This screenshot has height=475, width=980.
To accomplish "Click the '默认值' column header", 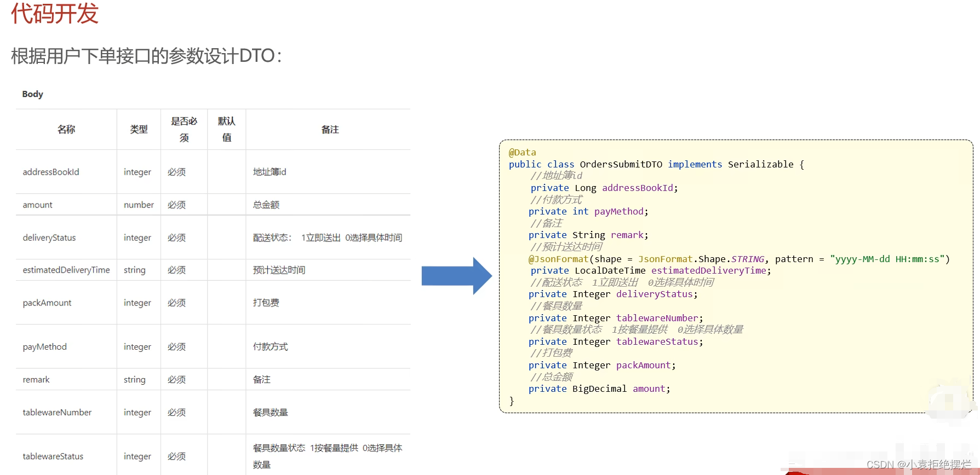I will [227, 129].
